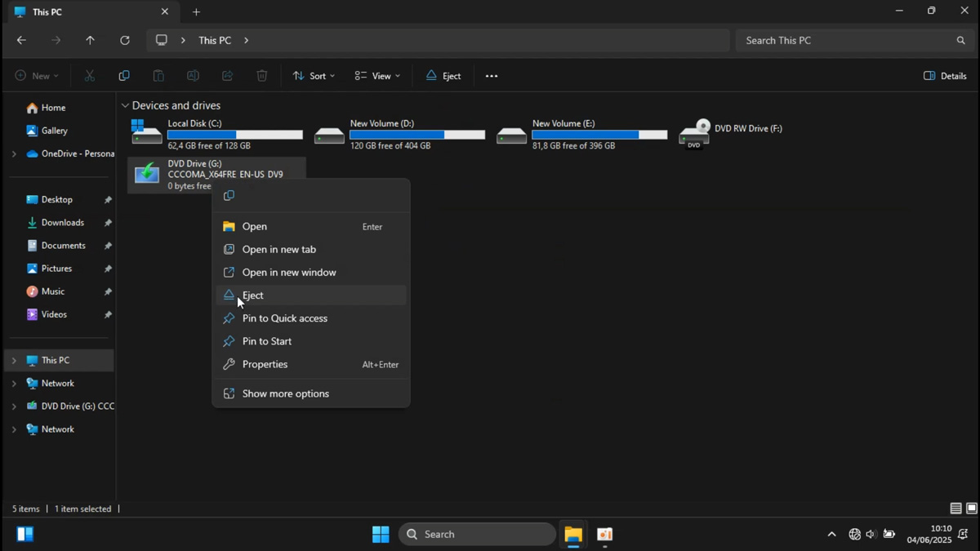The width and height of the screenshot is (980, 551).
Task: Click the Local Disk C: usage bar
Action: tap(234, 135)
